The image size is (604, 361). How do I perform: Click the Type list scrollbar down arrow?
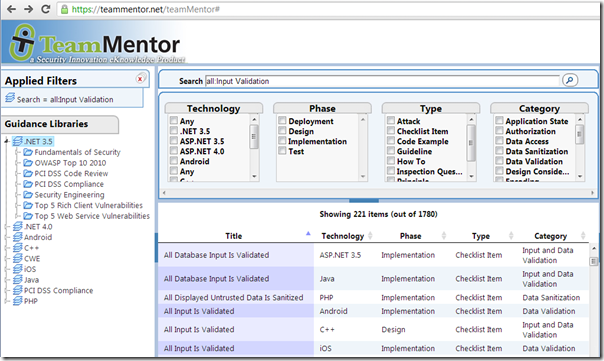[471, 176]
